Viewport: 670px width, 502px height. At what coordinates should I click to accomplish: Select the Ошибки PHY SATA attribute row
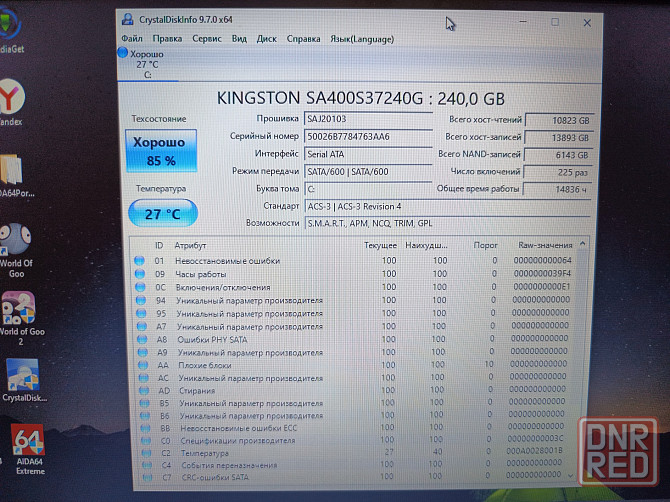(356, 339)
